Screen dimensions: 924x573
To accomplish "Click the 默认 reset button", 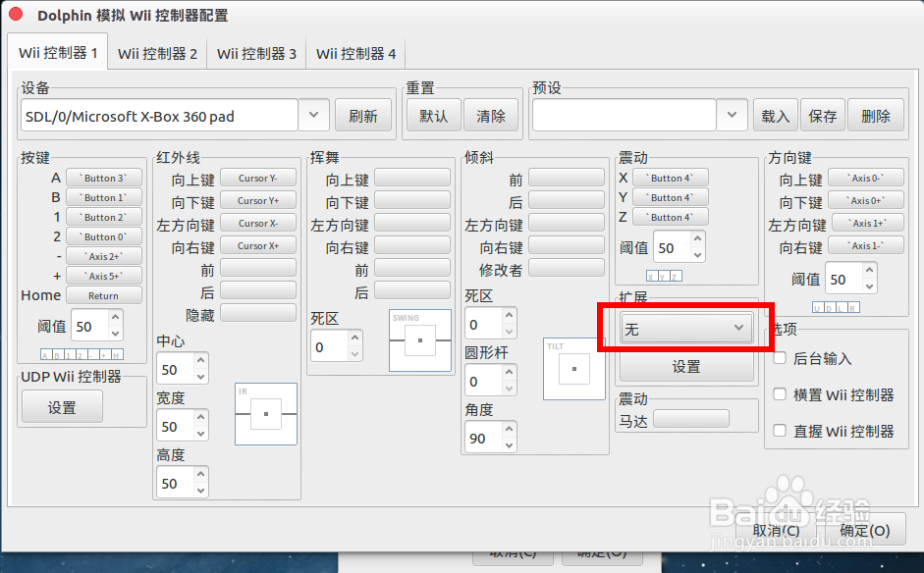I will point(434,116).
